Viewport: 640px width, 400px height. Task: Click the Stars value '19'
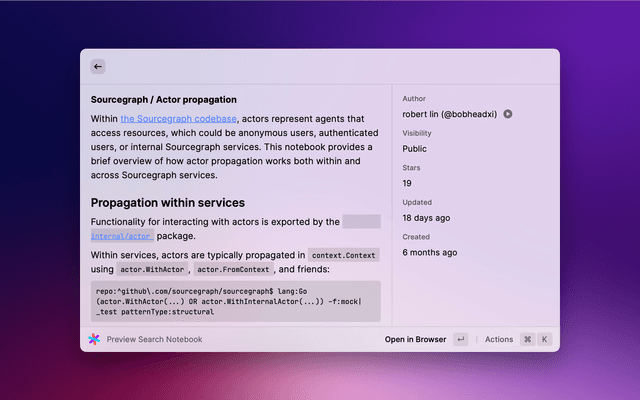(407, 183)
